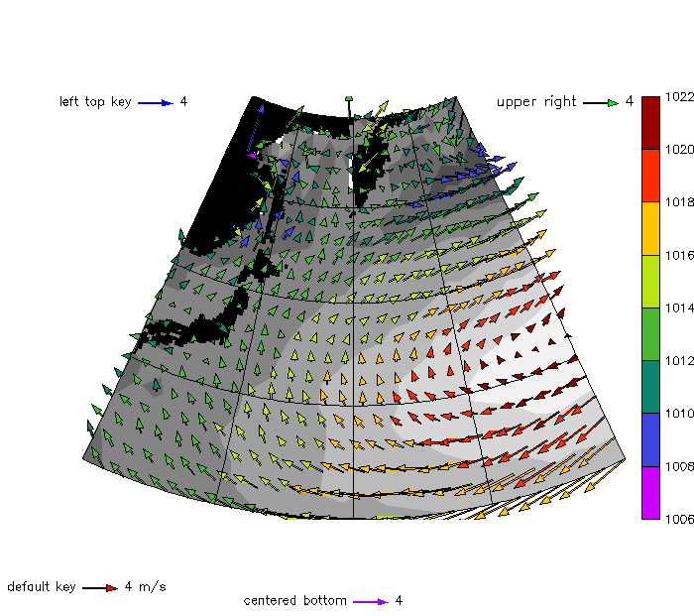This screenshot has height=616, width=694.
Task: Choose the blue 1008–1010 colorbar segment
Action: coord(651,439)
